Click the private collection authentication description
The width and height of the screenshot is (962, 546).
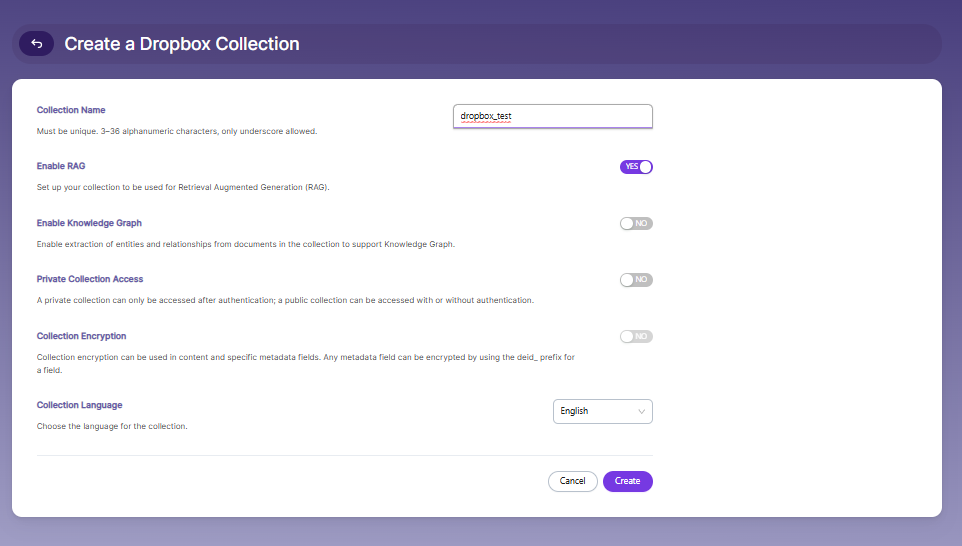tap(285, 300)
